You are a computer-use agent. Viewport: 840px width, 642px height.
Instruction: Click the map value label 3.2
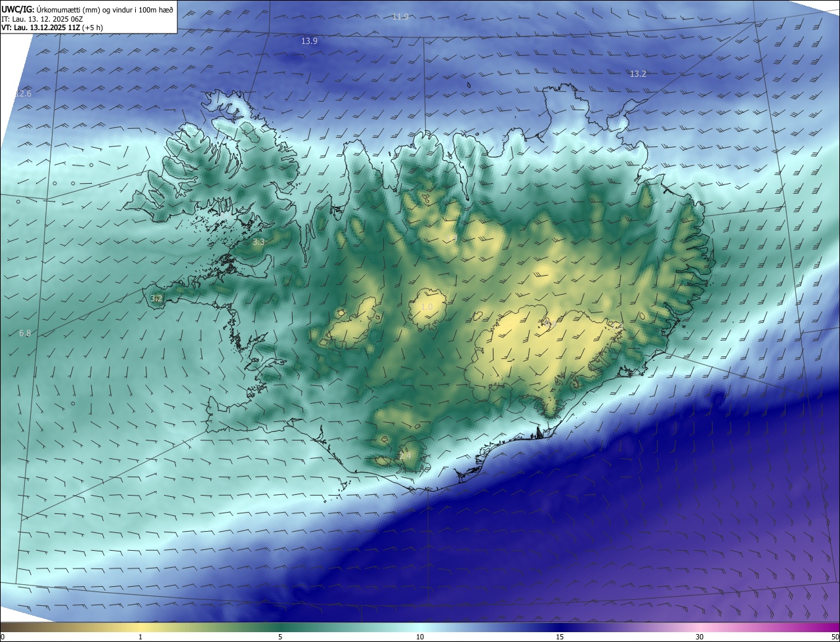pos(156,298)
